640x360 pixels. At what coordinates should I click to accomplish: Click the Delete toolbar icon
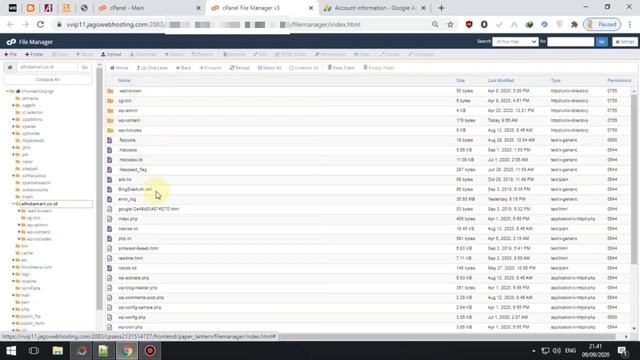click(x=174, y=54)
